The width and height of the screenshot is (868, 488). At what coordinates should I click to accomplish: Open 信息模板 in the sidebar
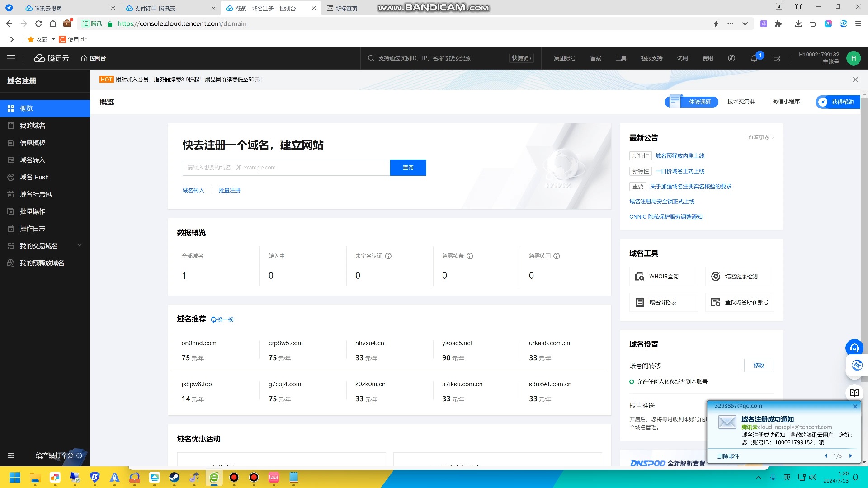pos(45,143)
